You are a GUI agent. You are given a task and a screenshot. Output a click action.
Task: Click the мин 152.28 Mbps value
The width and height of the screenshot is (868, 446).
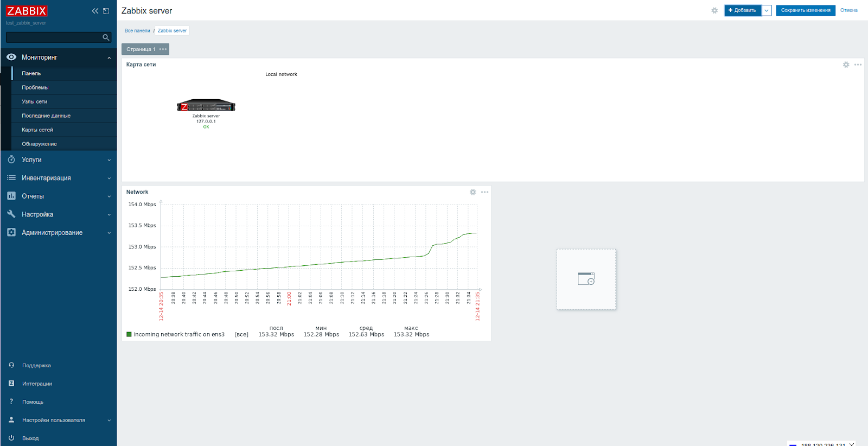coord(321,335)
